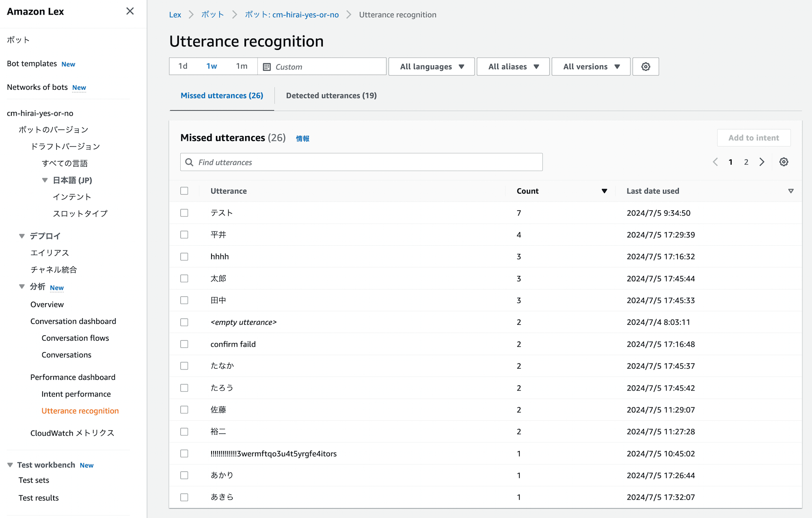Screen dimensions: 812x518
Task: Select the 1w time period filter
Action: pos(212,66)
